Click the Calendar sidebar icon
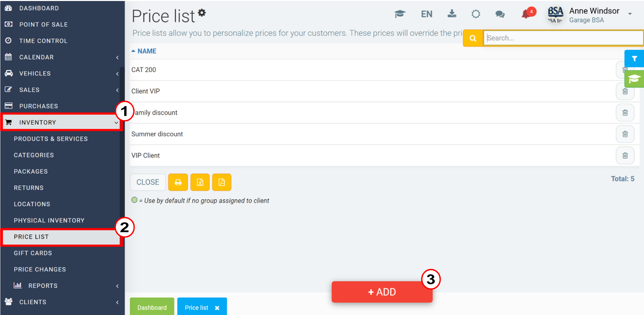 (x=8, y=57)
